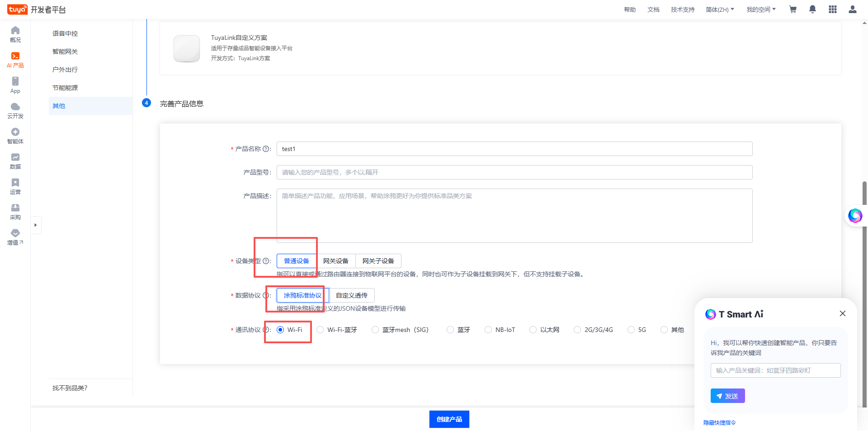This screenshot has width=868, height=431.
Task: Select the 其他 protocol radio option
Action: click(x=664, y=330)
